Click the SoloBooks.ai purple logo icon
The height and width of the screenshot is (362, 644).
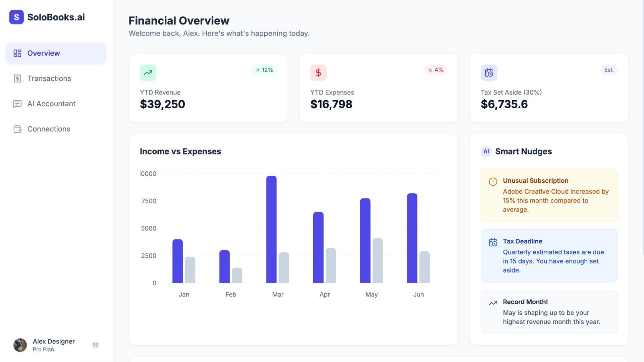[x=16, y=17]
